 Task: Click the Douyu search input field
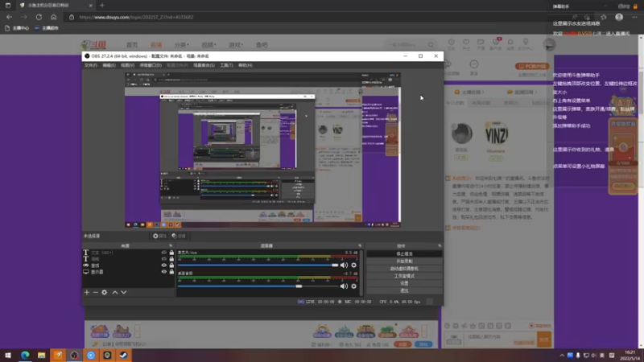[x=405, y=45]
